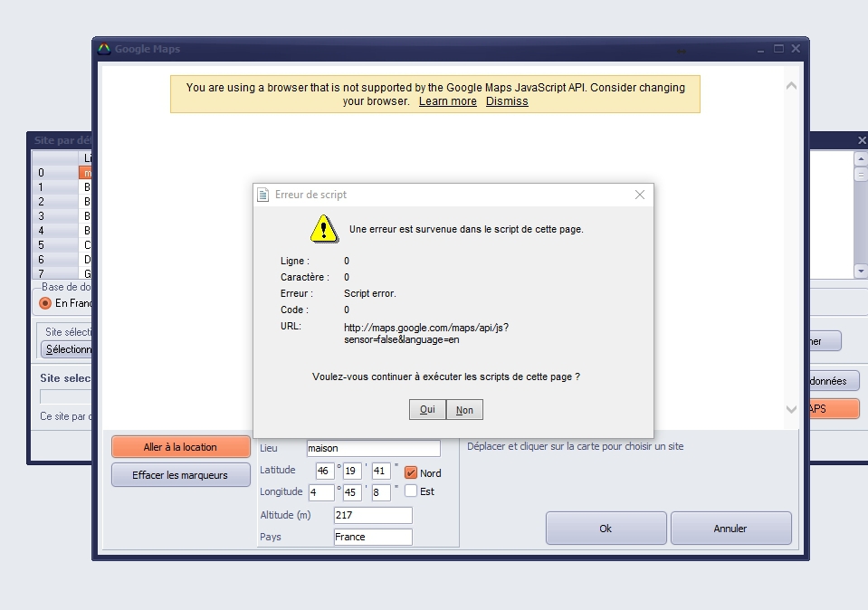Image resolution: width=868 pixels, height=610 pixels.
Task: Select row 2 in Site par défaut list
Action: click(61, 202)
